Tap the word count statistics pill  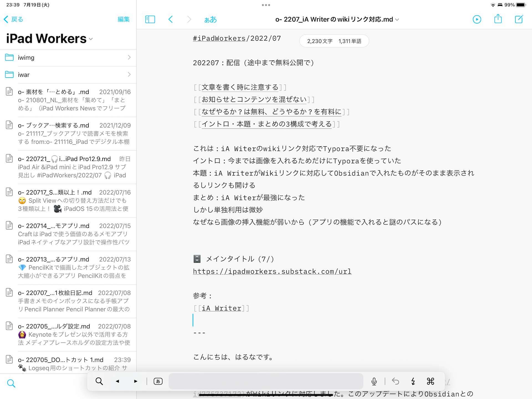(x=334, y=41)
